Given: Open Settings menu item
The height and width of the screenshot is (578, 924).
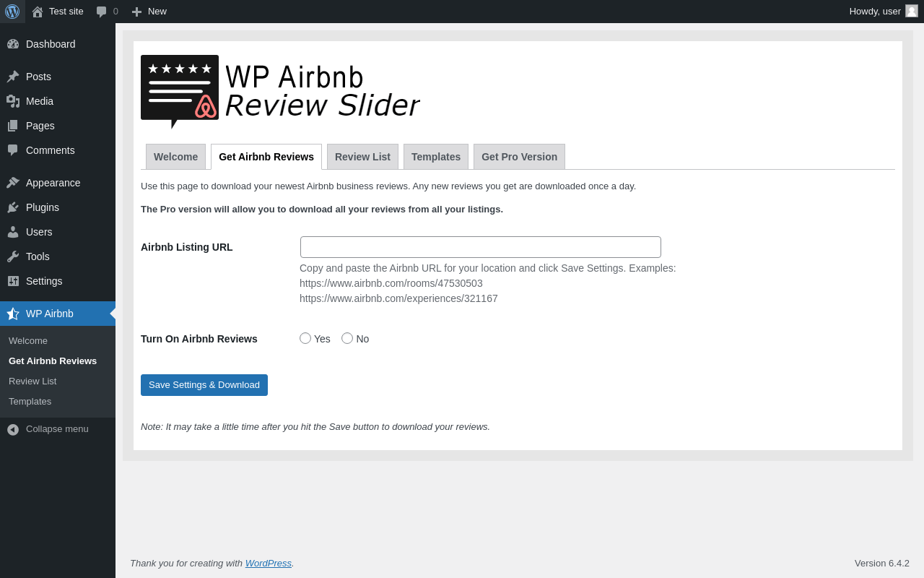Looking at the screenshot, I should (44, 281).
